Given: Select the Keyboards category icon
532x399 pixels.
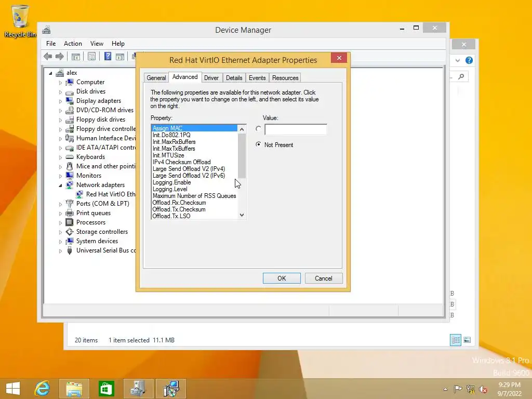Looking at the screenshot, I should pos(70,157).
